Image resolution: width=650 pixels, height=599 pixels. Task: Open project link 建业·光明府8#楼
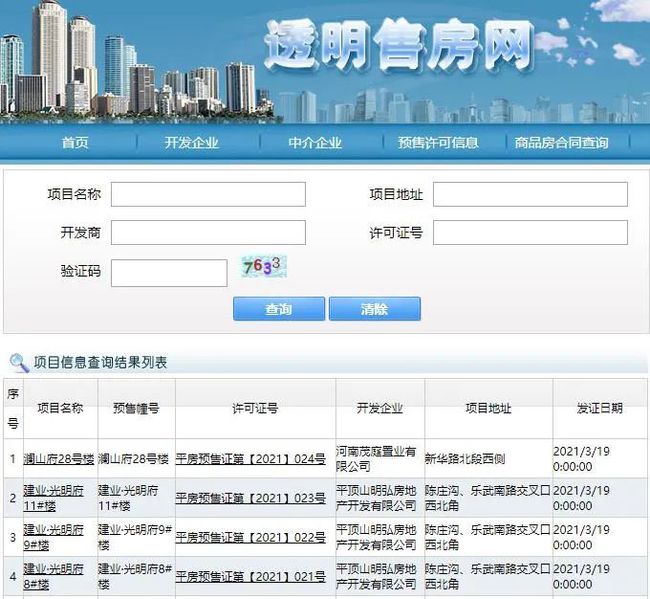click(53, 577)
